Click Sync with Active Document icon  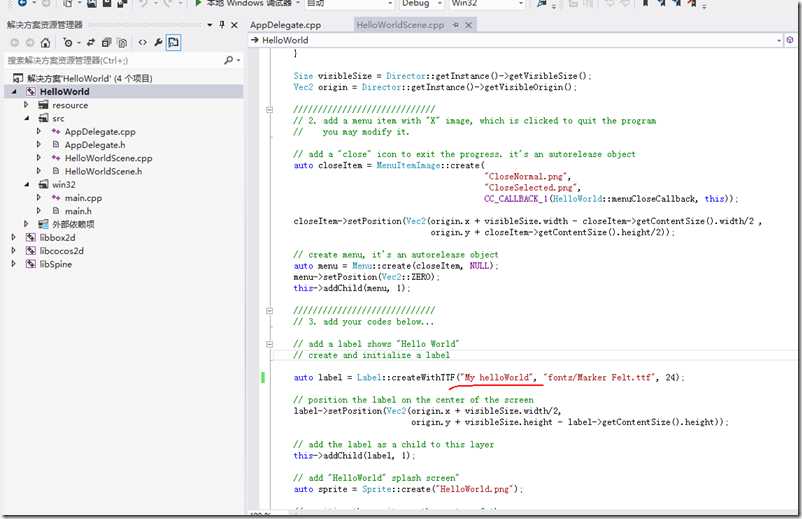click(91, 42)
